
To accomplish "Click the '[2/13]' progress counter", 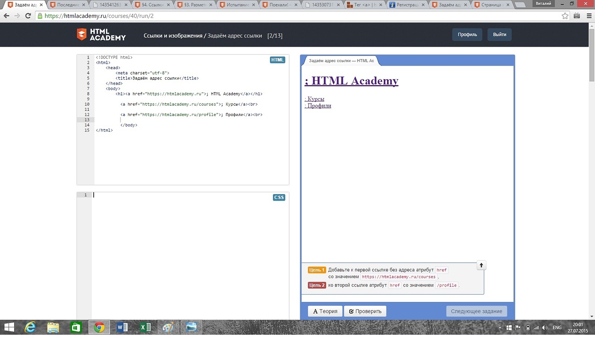I will (275, 35).
